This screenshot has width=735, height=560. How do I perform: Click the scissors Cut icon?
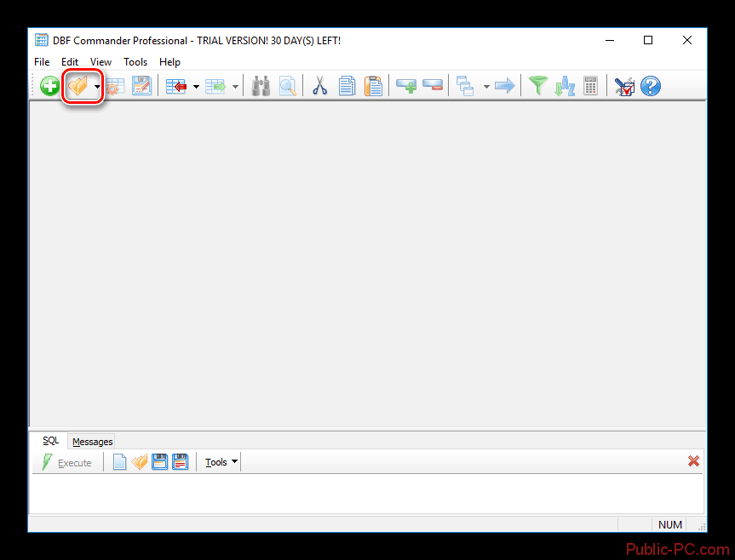pyautogui.click(x=319, y=86)
